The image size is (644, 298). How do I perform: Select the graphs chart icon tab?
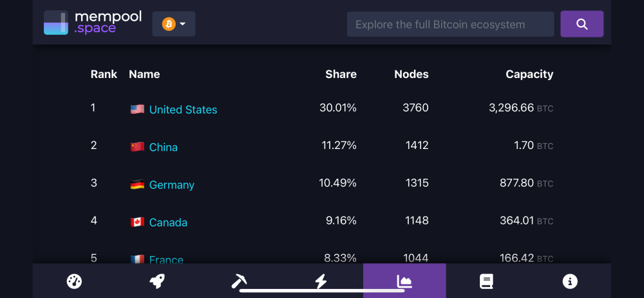(x=404, y=281)
